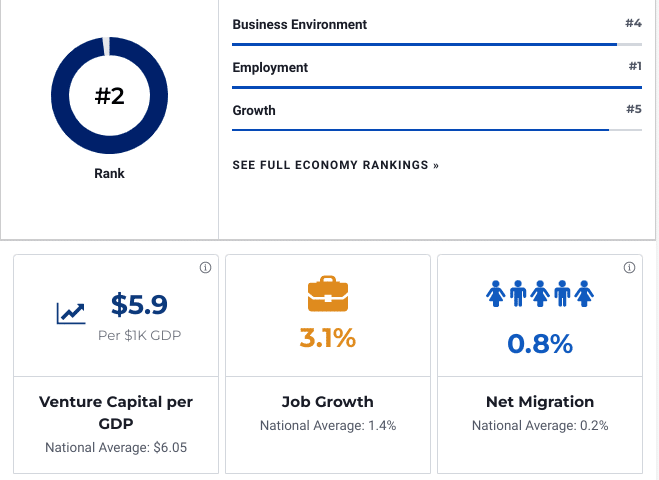Click the 3.1% job growth value
The width and height of the screenshot is (659, 480).
328,339
